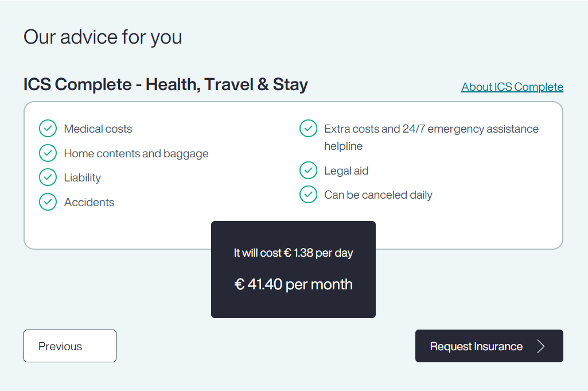
Task: Click the Accidents coverage text
Action: point(89,202)
